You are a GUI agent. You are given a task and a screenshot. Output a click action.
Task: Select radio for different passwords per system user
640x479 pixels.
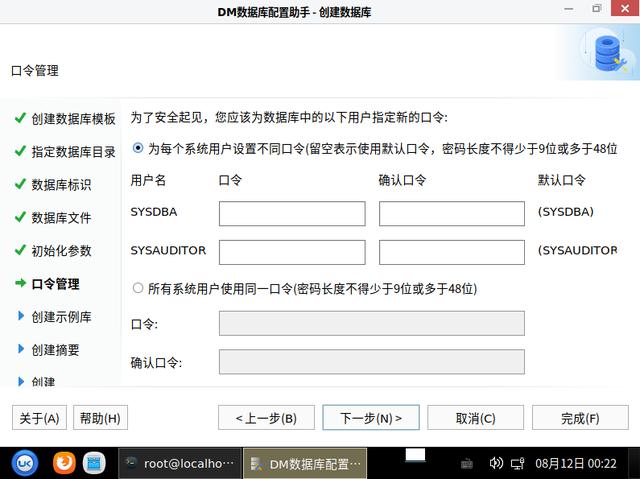pyautogui.click(x=138, y=148)
